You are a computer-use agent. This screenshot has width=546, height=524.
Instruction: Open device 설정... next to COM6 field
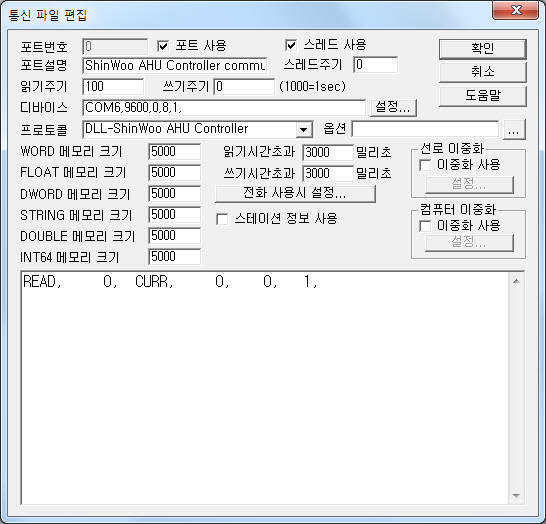(393, 108)
